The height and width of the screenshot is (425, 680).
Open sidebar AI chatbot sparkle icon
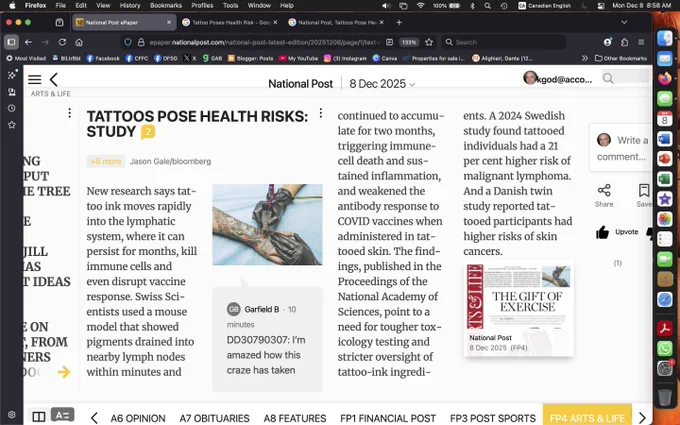[x=12, y=75]
